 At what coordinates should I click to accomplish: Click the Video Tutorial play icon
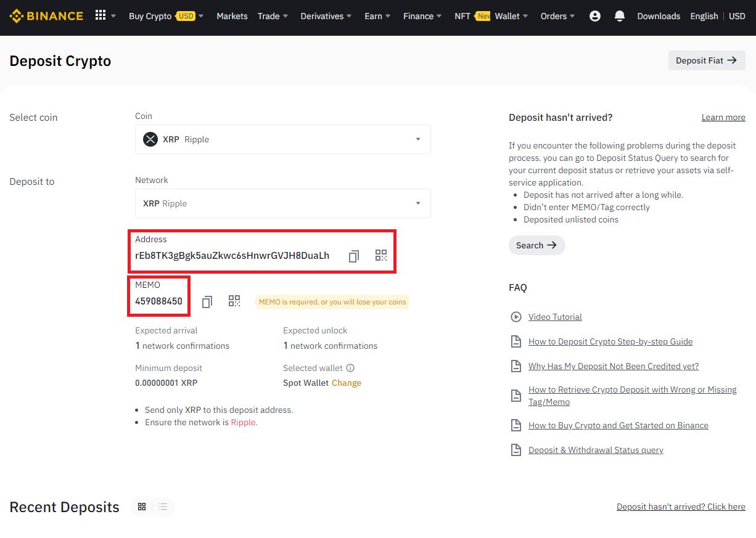(516, 317)
